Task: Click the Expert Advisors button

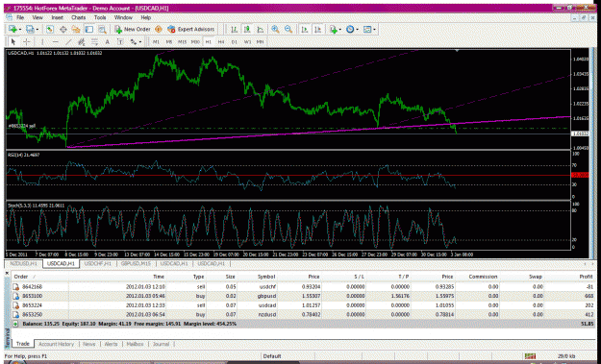Action: (191, 29)
